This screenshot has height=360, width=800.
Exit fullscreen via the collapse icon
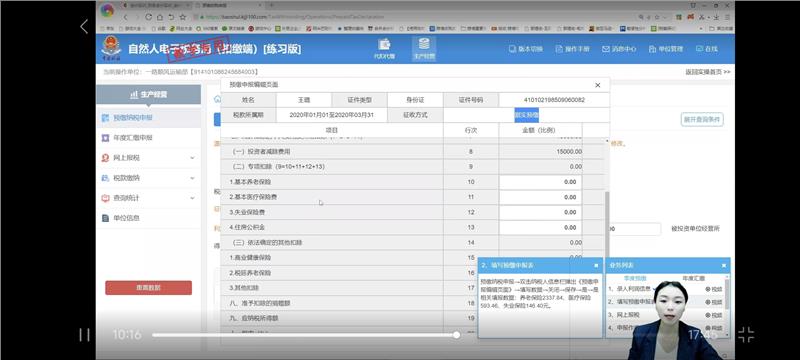(746, 335)
